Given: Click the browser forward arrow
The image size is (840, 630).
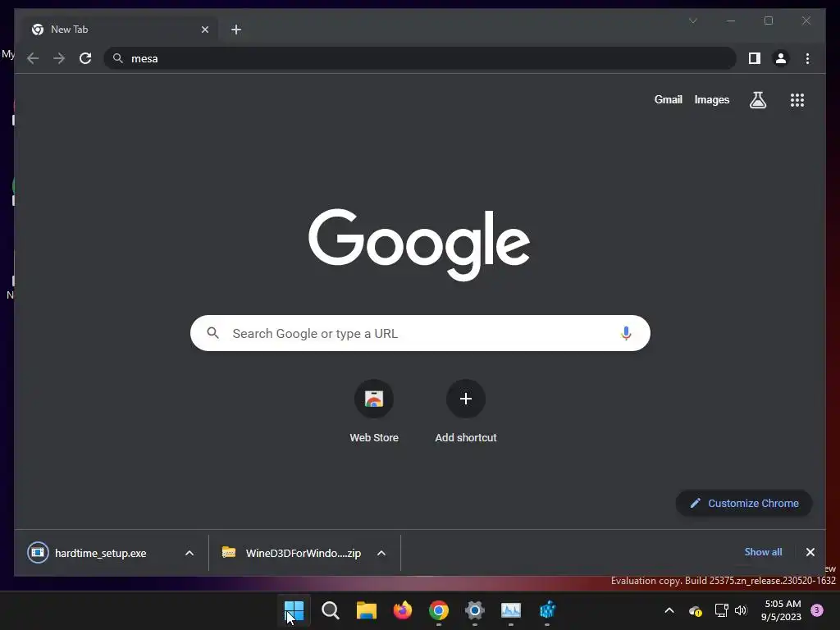Looking at the screenshot, I should coord(59,58).
